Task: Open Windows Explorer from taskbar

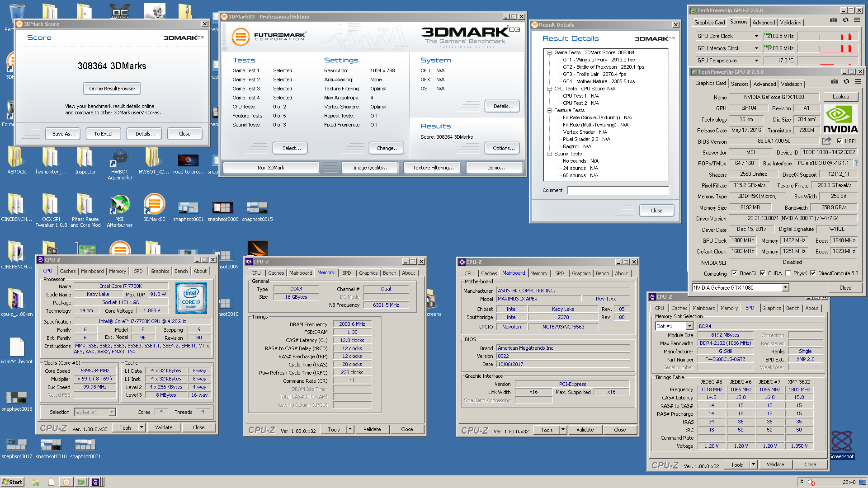Action: pyautogui.click(x=36, y=482)
